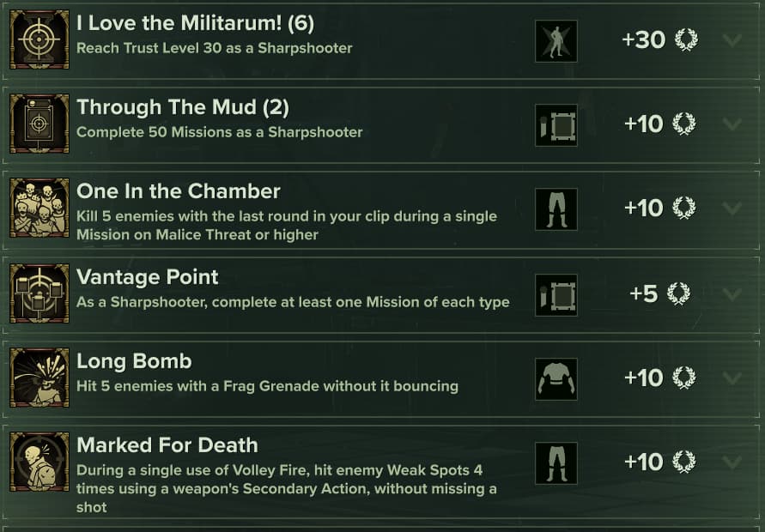765x532 pixels.
Task: Click the Through The Mud penance badge icon
Action: (x=39, y=124)
